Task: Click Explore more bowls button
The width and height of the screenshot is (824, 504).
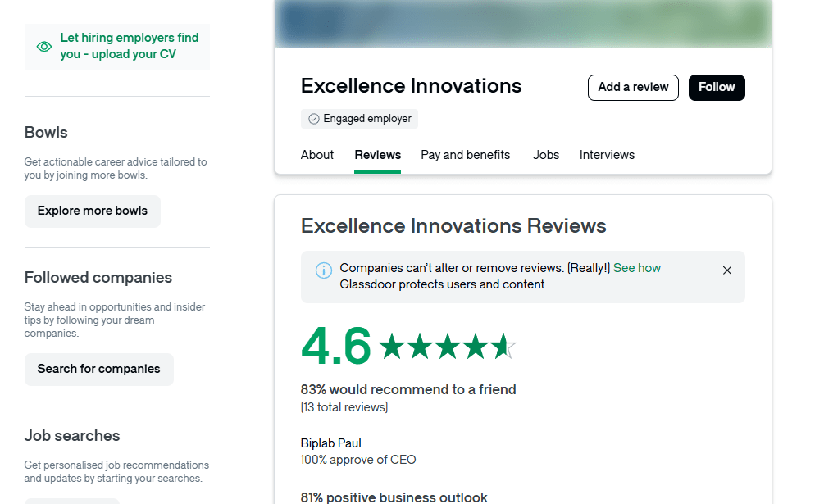Action: click(93, 211)
